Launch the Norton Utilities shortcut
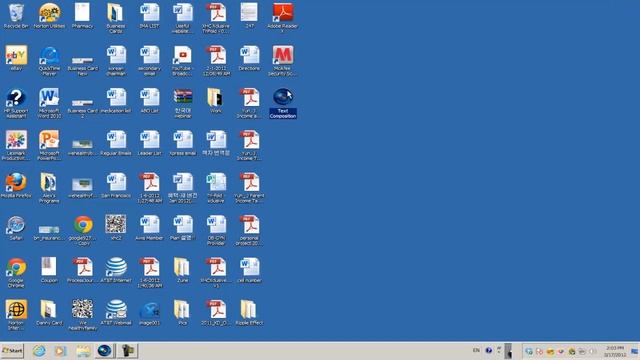This screenshot has width=640, height=360. (x=49, y=16)
